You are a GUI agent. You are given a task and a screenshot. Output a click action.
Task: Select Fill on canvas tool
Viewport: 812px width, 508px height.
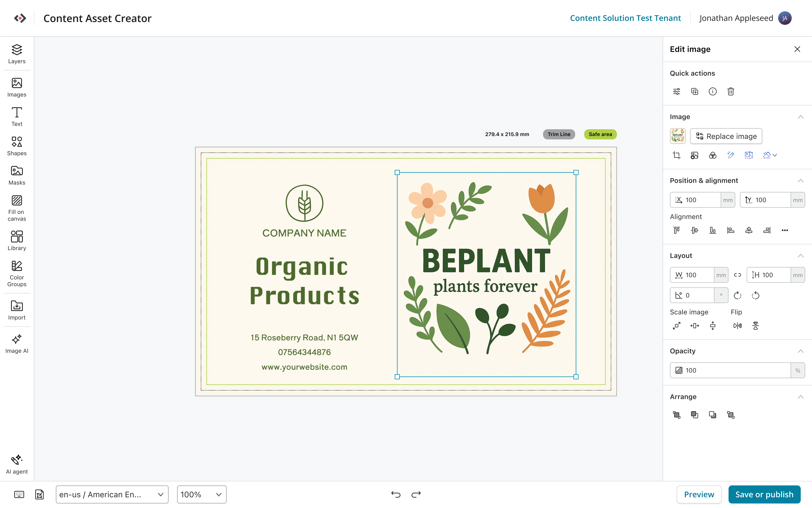17,208
